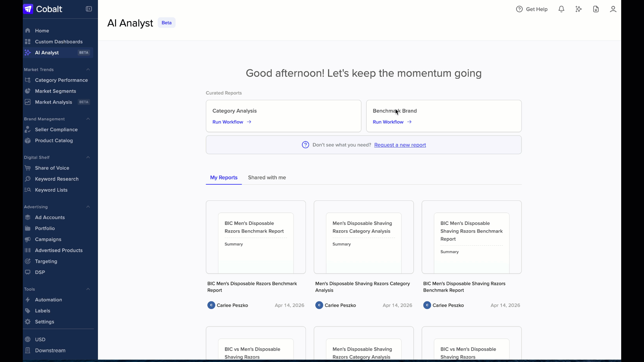Click the Beta badge beside AI Analyst title
This screenshot has height=362, width=644.
pos(167,23)
